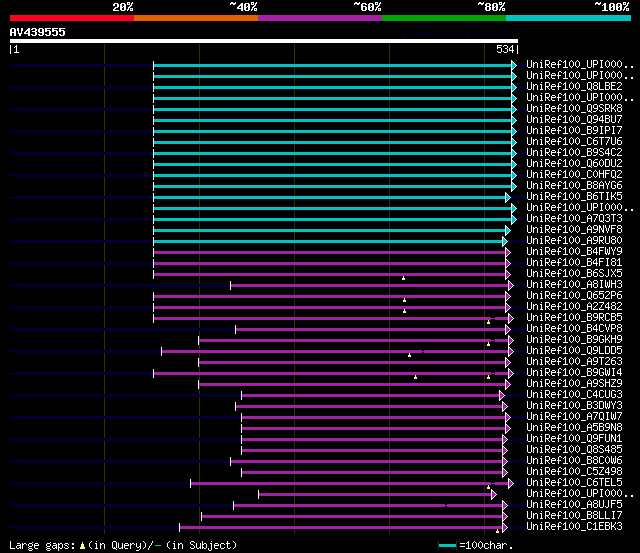Click the orange ~40% identity legend segment

(x=196, y=18)
